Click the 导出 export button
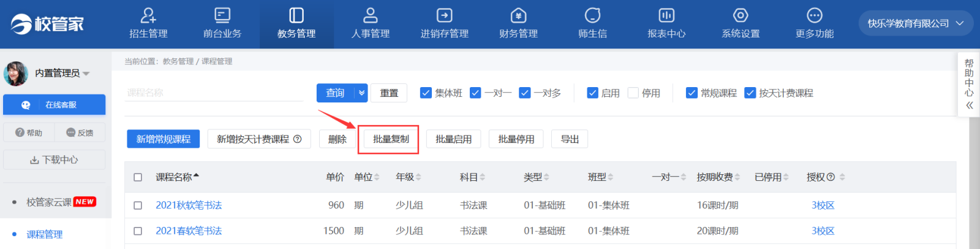This screenshot has width=980, height=249. 570,139
